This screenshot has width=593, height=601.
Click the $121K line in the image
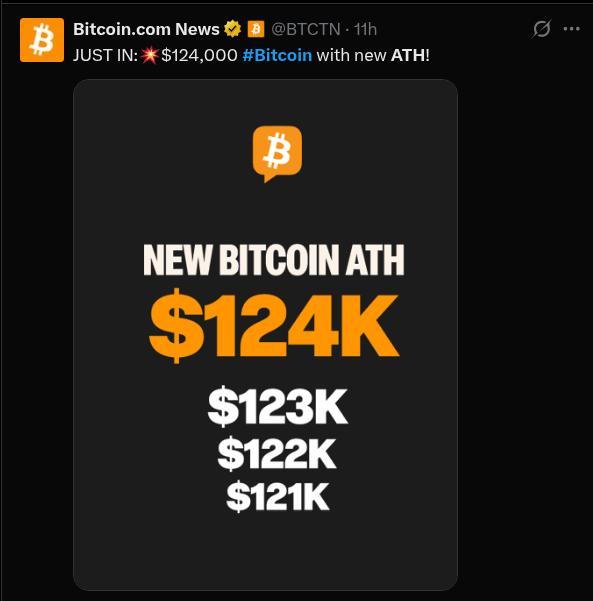pyautogui.click(x=278, y=497)
